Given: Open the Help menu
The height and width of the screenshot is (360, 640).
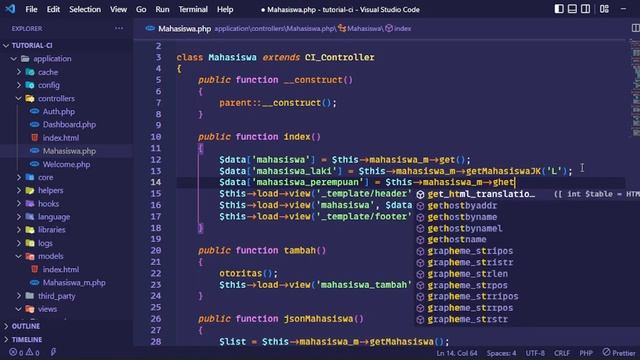Looking at the screenshot, I should pos(225,9).
